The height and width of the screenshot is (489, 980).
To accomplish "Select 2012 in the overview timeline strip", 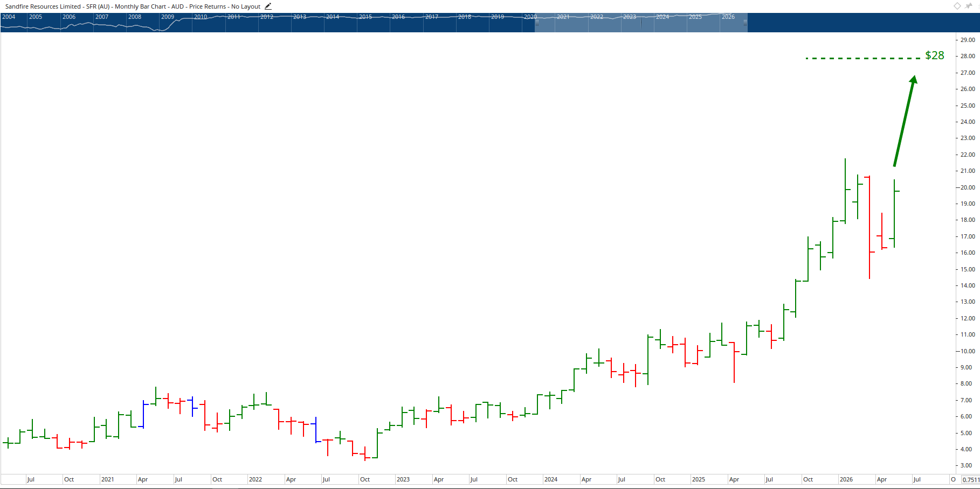I will 267,17.
